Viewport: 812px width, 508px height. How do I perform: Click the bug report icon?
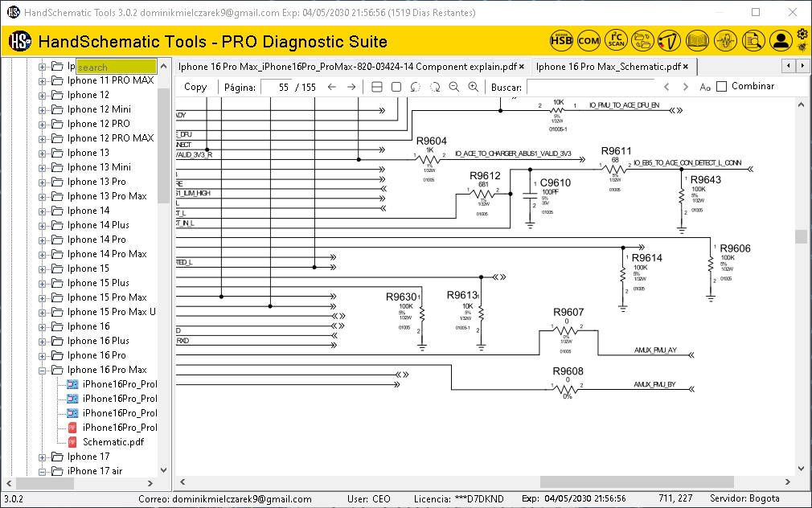[802, 47]
